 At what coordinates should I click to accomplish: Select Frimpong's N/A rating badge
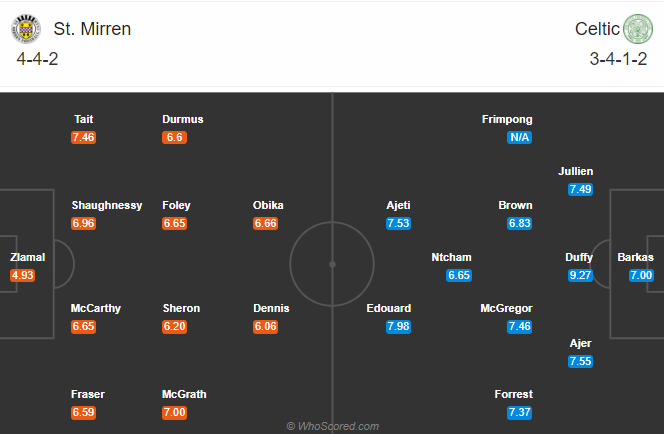(519, 137)
